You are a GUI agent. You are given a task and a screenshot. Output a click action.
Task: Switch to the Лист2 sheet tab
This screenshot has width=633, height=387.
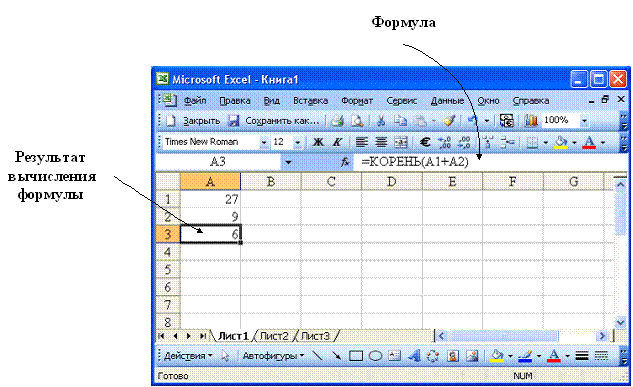(274, 336)
